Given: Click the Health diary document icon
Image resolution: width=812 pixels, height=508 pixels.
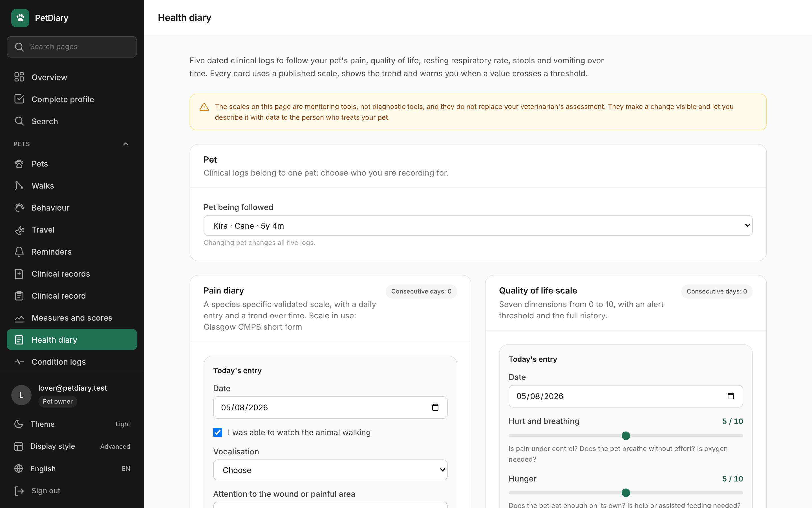Looking at the screenshot, I should tap(19, 340).
